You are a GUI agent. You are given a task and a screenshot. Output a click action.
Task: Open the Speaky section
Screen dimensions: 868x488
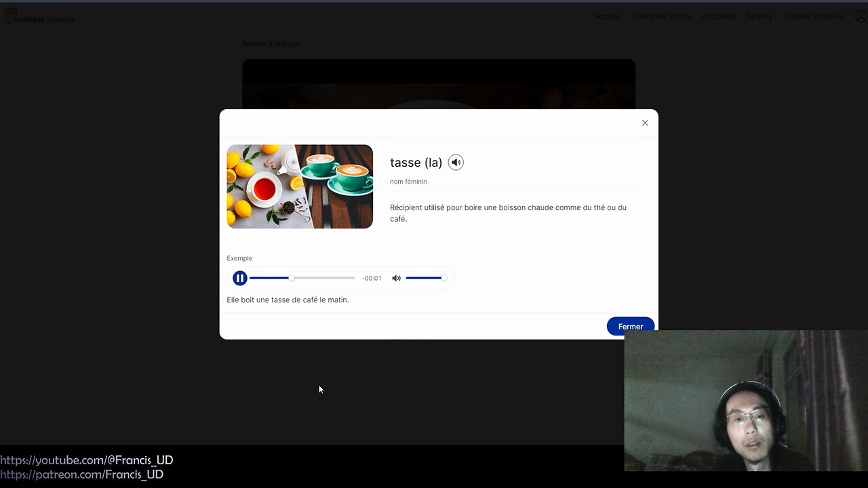759,16
